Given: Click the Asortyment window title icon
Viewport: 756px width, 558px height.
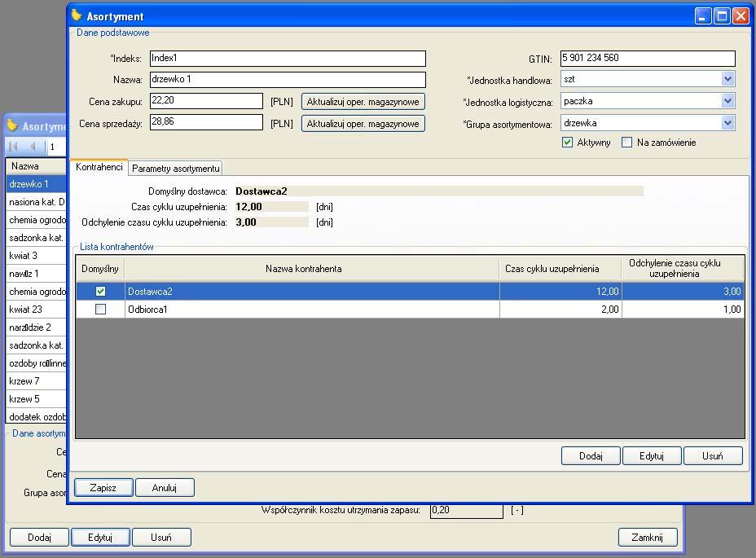Looking at the screenshot, I should tap(77, 15).
